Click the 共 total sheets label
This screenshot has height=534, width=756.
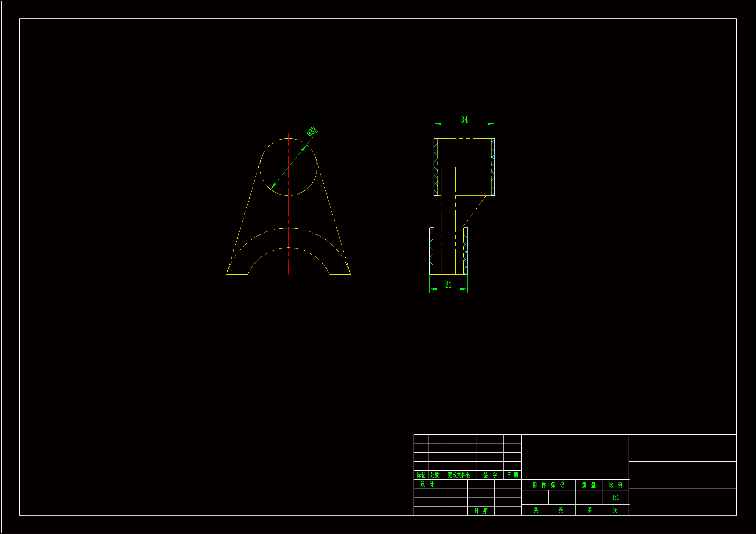tap(536, 510)
